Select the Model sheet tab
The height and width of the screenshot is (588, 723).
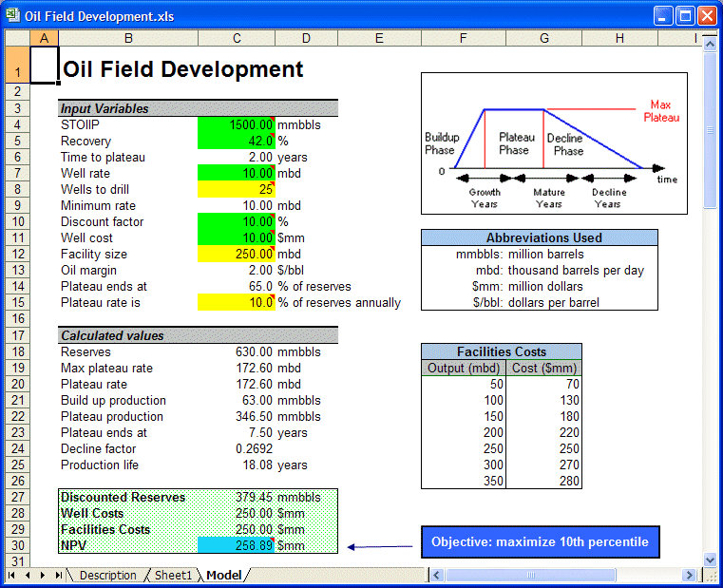tap(224, 575)
